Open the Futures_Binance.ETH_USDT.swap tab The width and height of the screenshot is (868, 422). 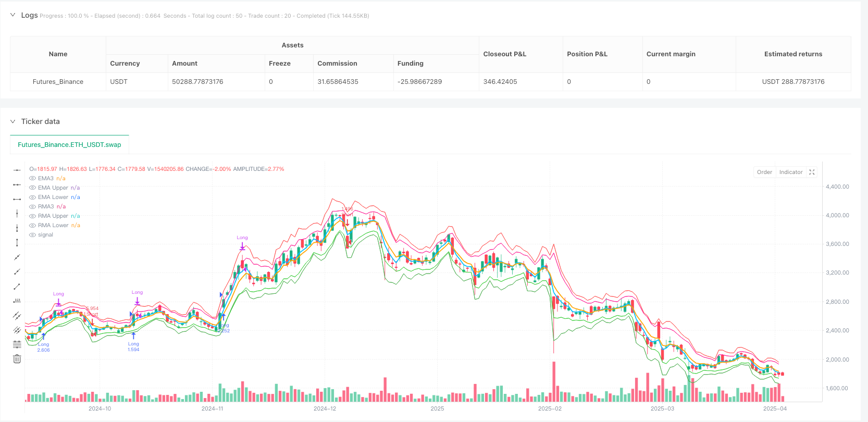[69, 145]
